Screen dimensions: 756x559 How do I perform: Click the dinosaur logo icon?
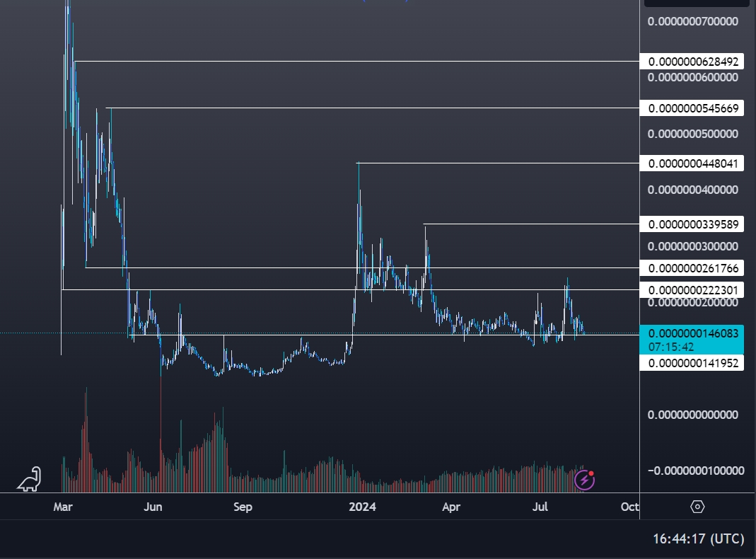[30, 479]
